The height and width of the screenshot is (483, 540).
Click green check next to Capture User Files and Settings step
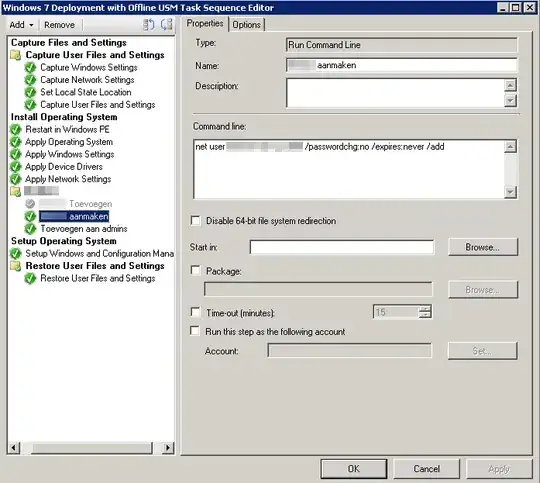30,105
